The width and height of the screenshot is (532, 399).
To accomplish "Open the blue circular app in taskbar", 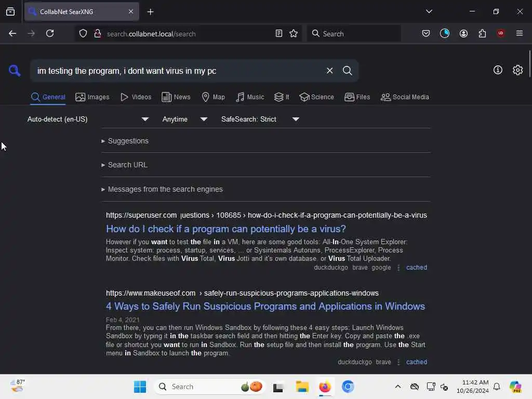I will tap(348, 387).
